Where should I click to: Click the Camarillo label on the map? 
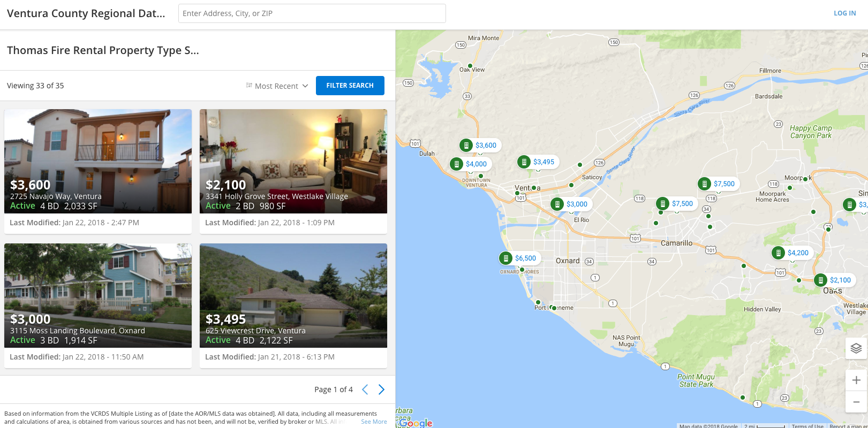coord(676,243)
